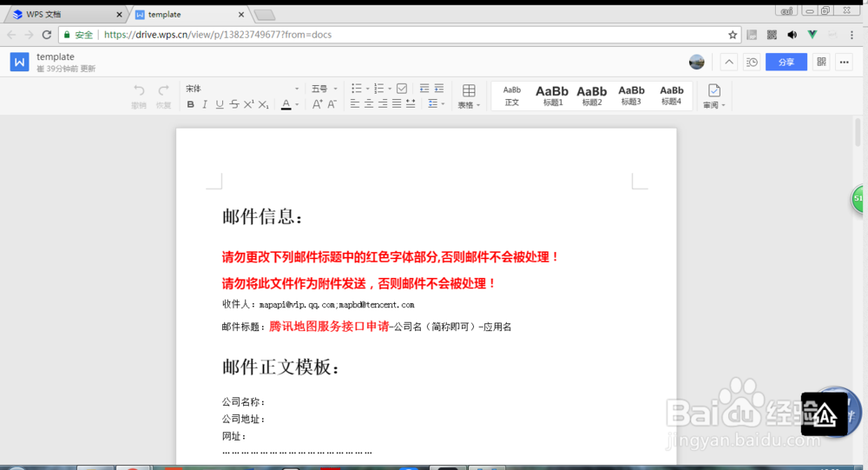The height and width of the screenshot is (470, 868).
Task: Apply the 标题3 heading style
Action: coord(631,96)
